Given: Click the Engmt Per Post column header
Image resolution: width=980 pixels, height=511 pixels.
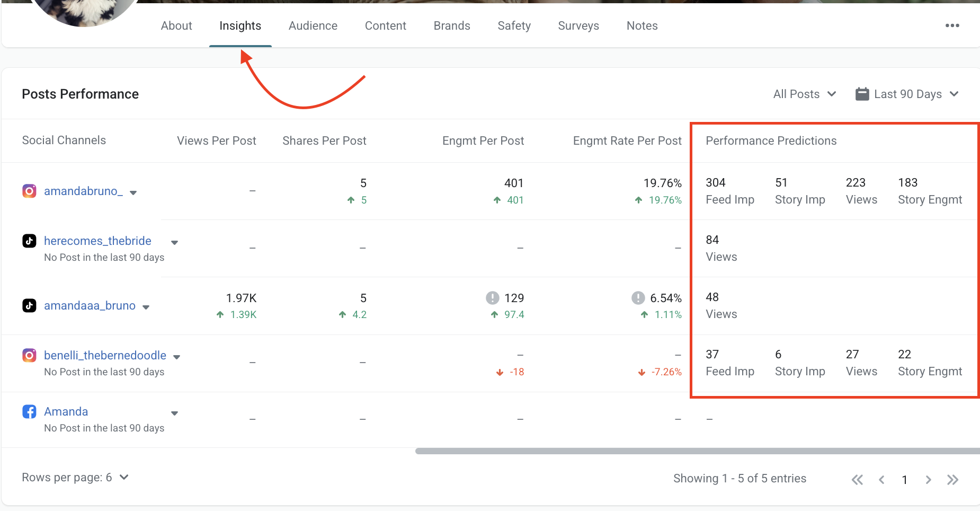Looking at the screenshot, I should pos(483,140).
